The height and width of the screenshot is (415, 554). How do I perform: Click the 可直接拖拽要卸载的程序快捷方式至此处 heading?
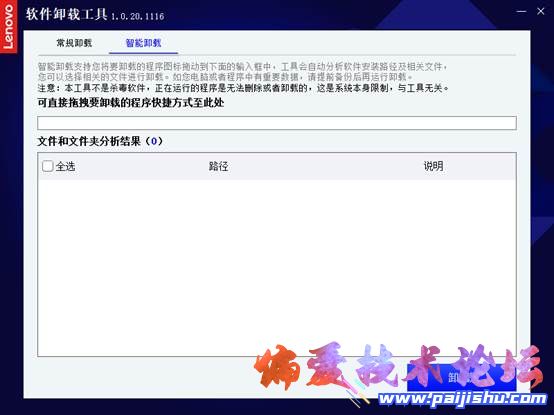pos(131,103)
